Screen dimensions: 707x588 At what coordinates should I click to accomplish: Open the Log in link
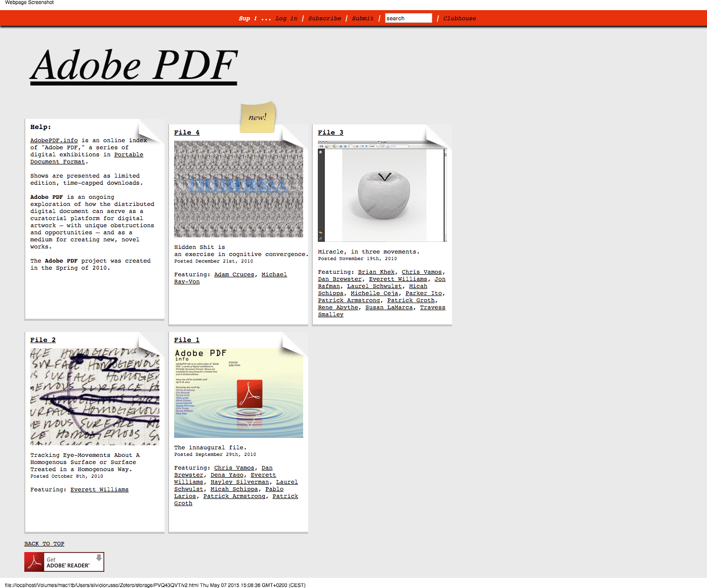pyautogui.click(x=286, y=18)
